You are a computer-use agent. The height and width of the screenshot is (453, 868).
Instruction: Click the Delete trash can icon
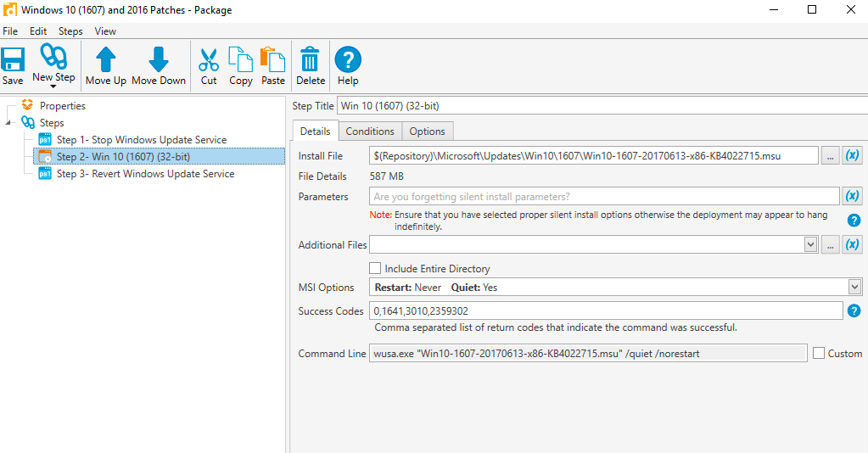click(310, 59)
